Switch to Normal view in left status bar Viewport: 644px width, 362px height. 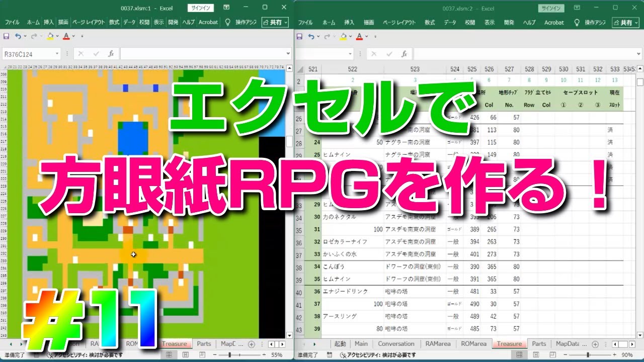tap(169, 355)
